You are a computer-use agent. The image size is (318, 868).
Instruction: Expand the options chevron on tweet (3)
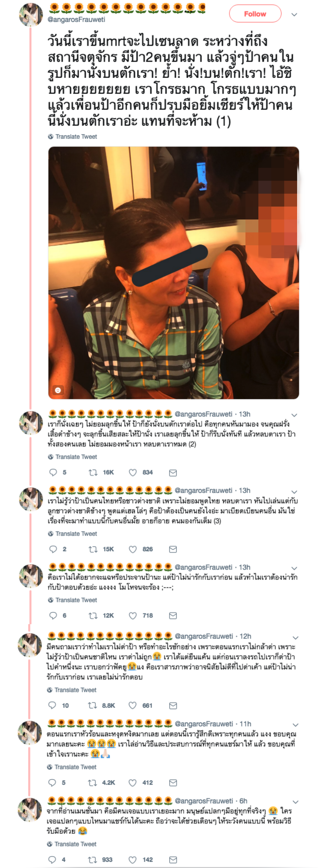click(x=294, y=492)
